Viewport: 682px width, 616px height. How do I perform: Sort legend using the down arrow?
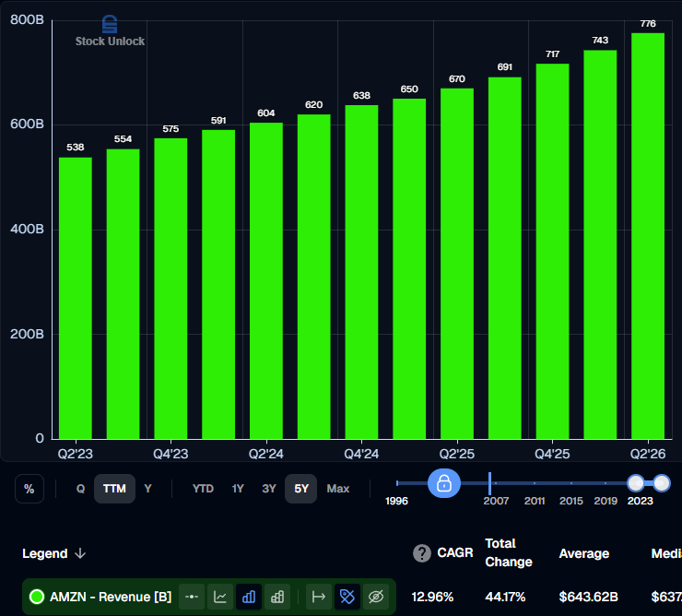[80, 553]
